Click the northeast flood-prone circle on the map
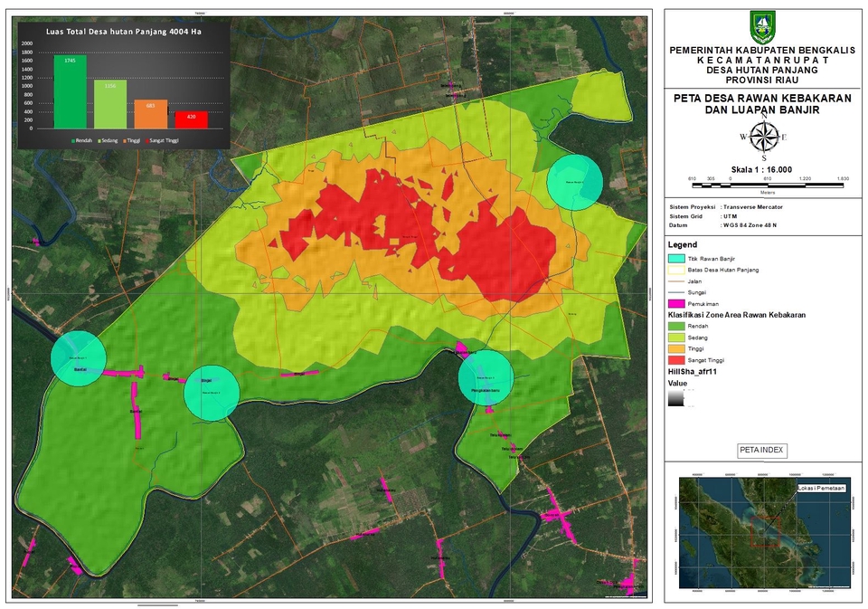 pos(575,182)
